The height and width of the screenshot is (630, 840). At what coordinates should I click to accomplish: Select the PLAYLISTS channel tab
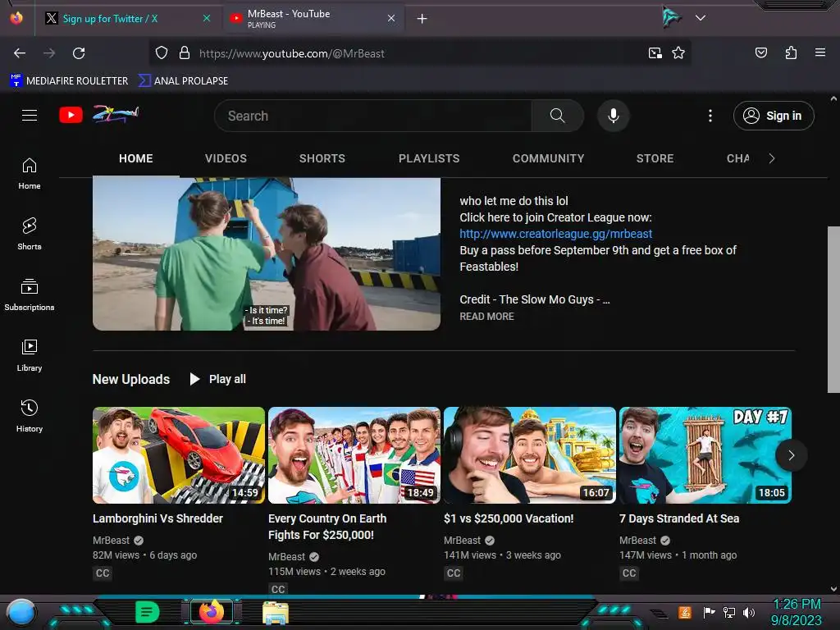point(429,158)
